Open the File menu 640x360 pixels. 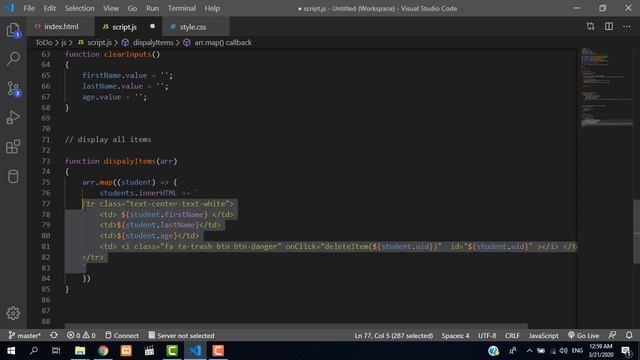(29, 8)
